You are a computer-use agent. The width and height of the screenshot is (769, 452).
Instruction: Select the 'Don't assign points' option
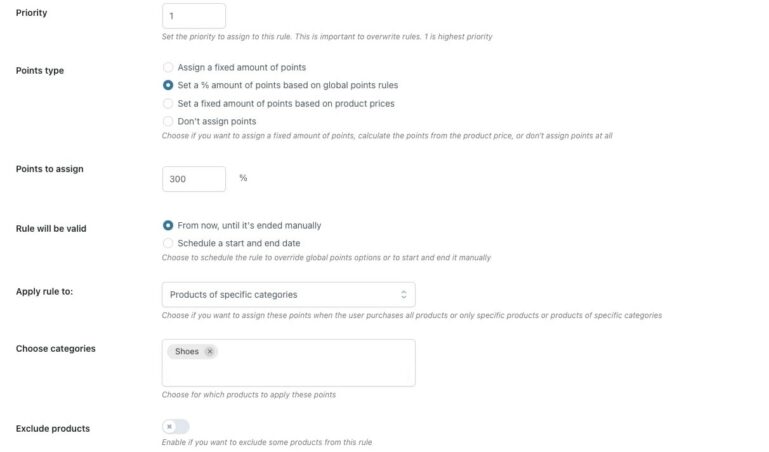pos(168,121)
